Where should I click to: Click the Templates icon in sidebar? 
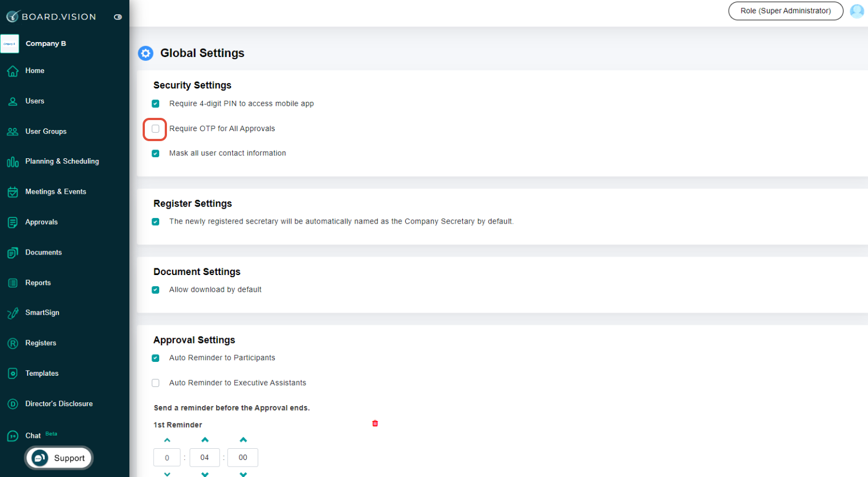point(13,374)
